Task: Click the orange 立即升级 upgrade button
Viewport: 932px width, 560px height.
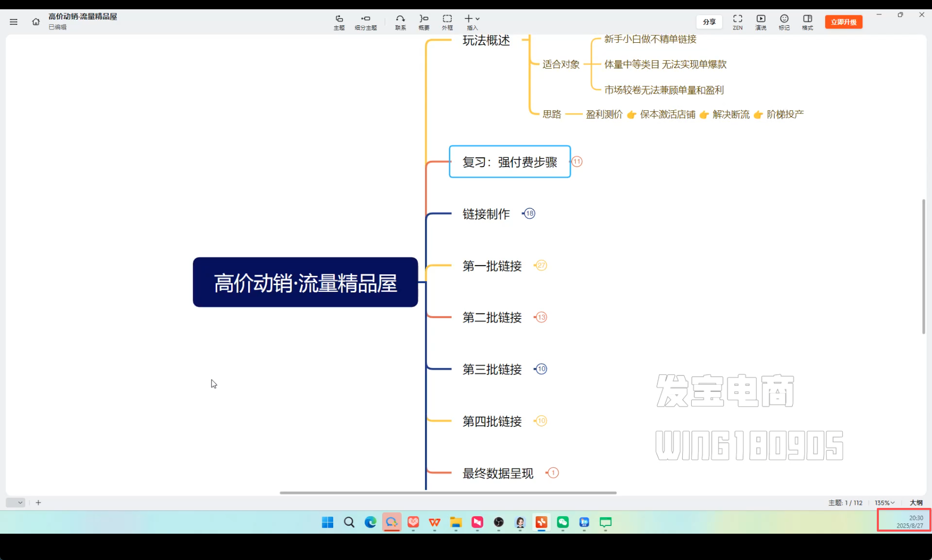Action: click(843, 22)
